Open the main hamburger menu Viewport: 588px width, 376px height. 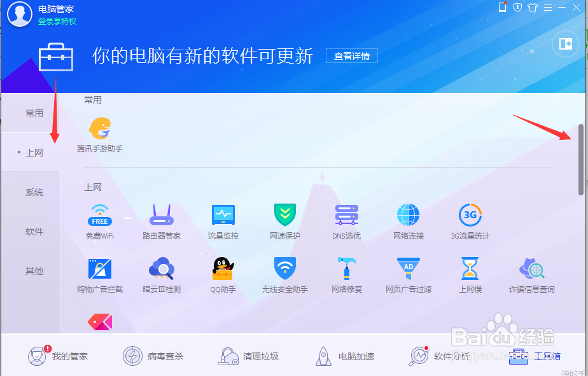pyautogui.click(x=549, y=8)
